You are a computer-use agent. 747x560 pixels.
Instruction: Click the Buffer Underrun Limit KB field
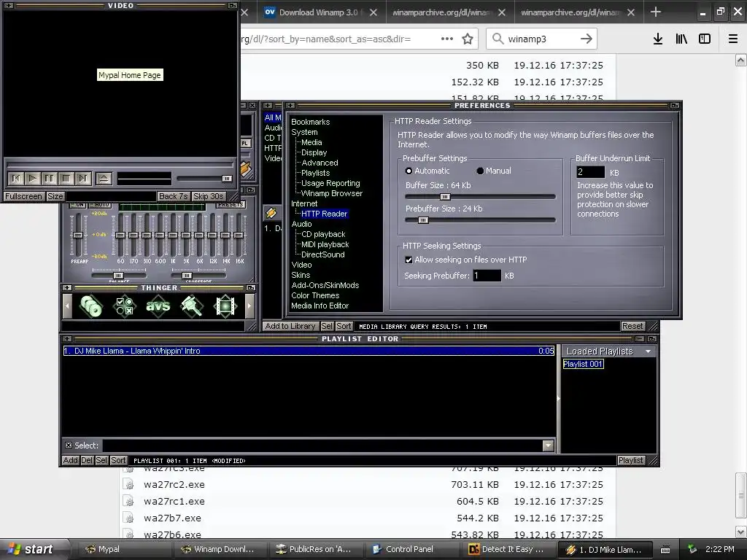[590, 172]
